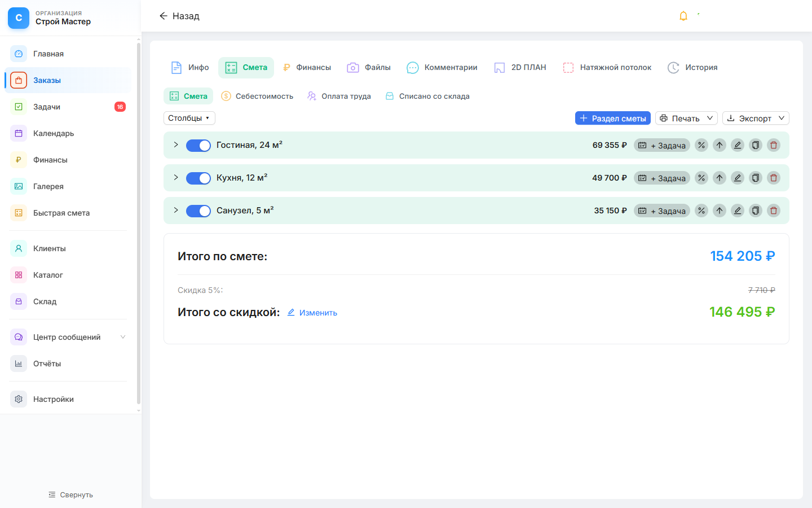The width and height of the screenshot is (812, 508).
Task: Open the Столбцы columns dropdown
Action: tap(189, 118)
